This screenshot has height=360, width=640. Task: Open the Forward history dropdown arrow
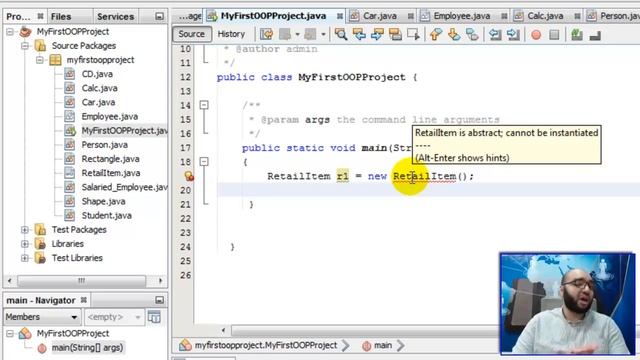coord(323,35)
